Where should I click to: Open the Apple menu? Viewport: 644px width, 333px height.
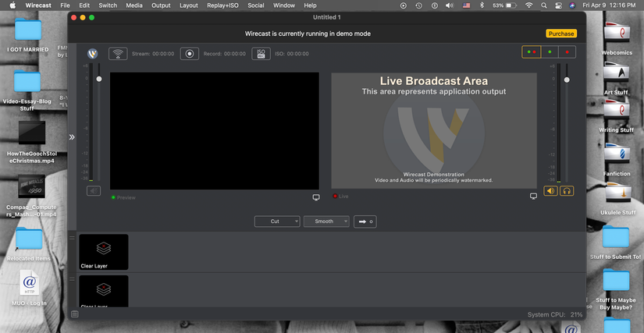[12, 5]
